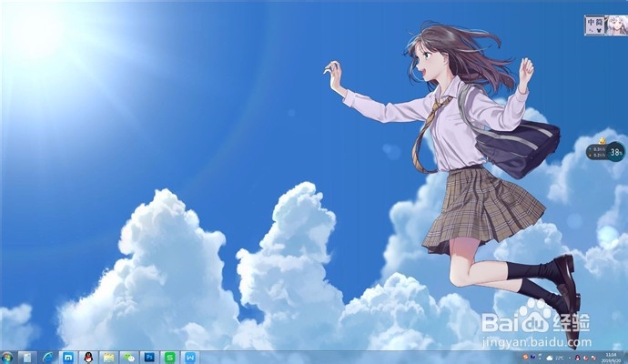This screenshot has height=364, width=628.
Task: Click the QQ penguin tray icon
Action: (578, 358)
